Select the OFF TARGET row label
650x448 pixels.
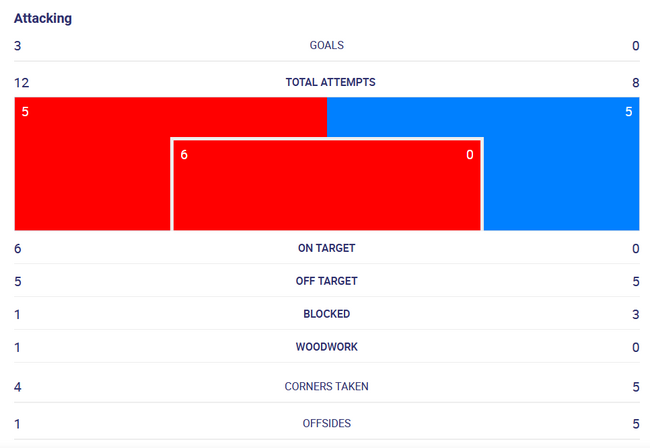(327, 281)
